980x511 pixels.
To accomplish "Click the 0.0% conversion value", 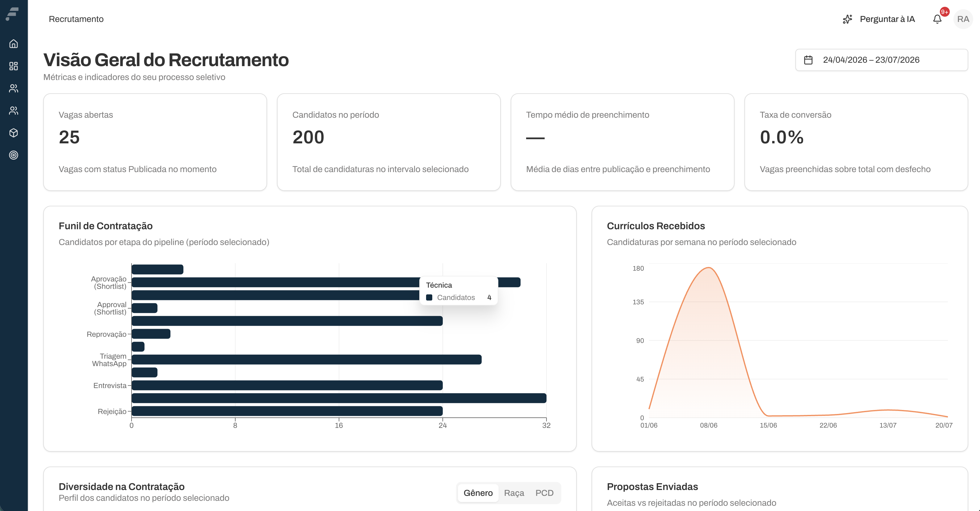I will [781, 137].
